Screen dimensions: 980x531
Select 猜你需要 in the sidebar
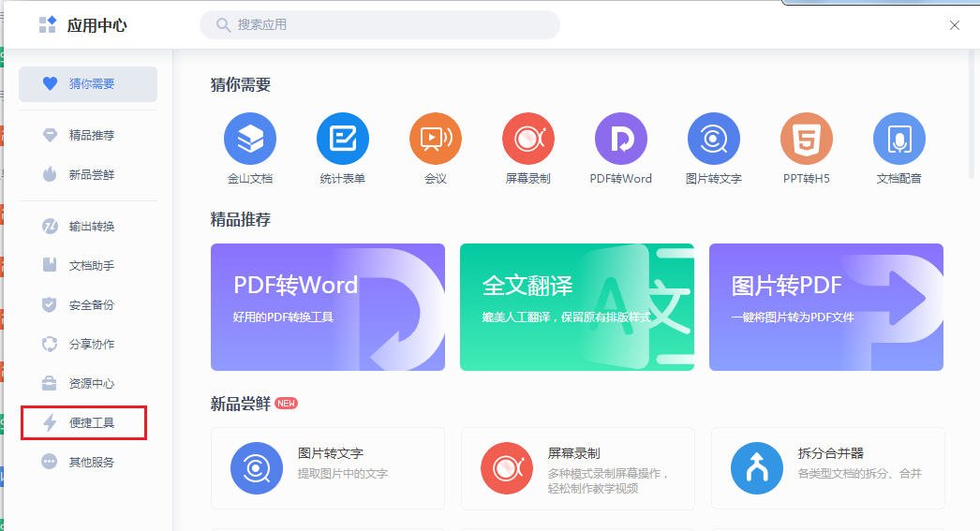click(88, 83)
